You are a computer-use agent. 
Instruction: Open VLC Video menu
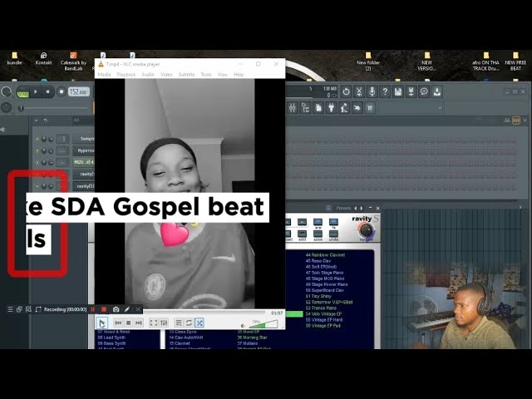coord(166,75)
